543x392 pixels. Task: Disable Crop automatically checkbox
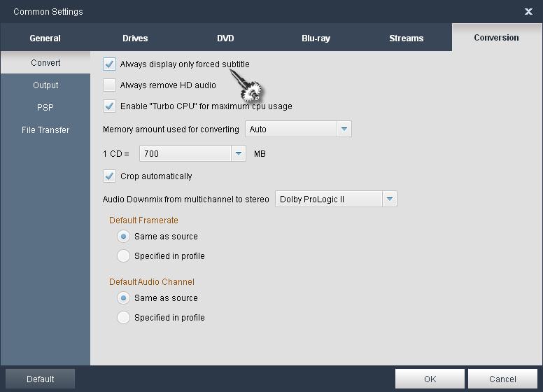pos(109,176)
